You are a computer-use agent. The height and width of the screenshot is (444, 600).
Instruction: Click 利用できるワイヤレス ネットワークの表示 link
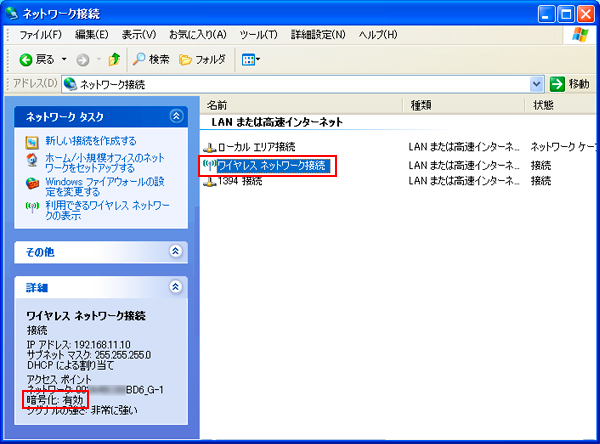(107, 210)
